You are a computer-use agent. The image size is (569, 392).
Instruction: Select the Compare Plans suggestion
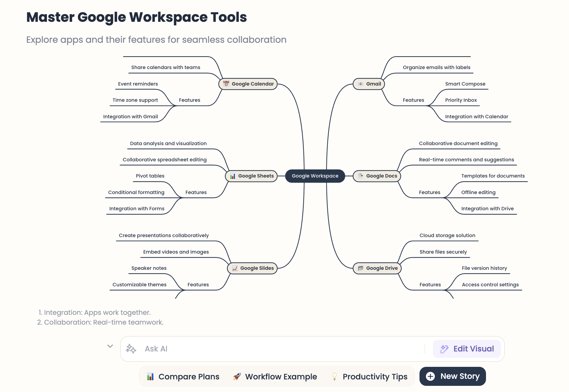coord(183,377)
